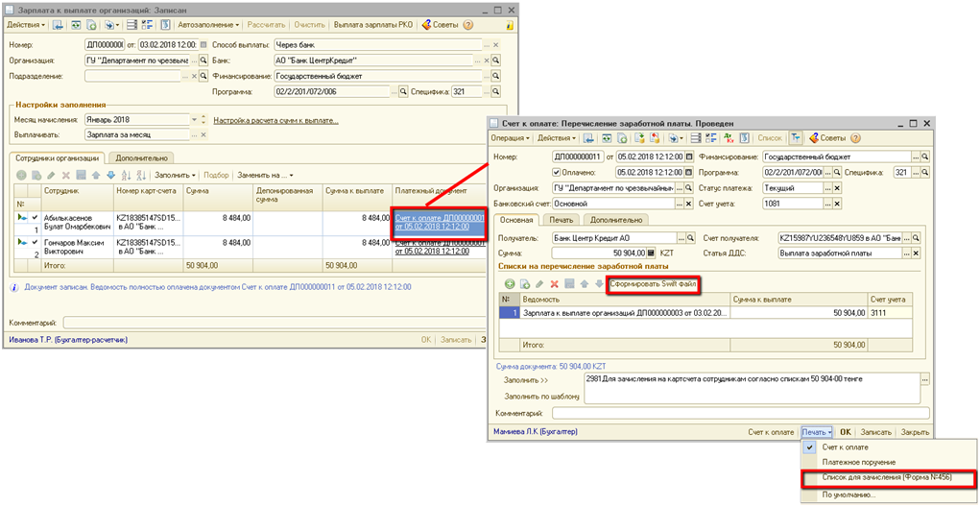This screenshot has height=507, width=980.
Task: Click the Сформировать Swift файл button
Action: 653,284
